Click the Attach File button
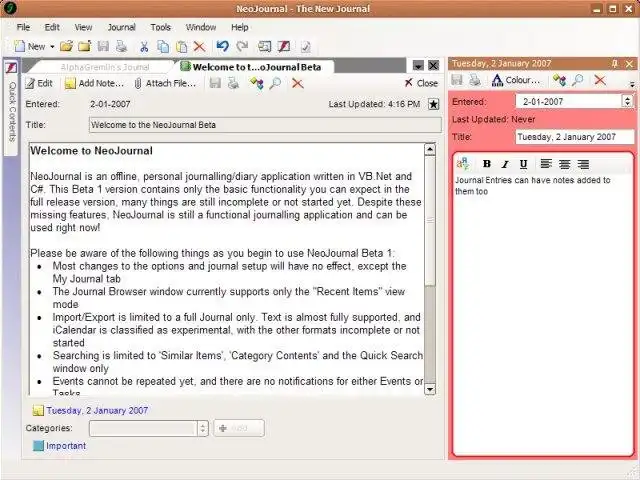The height and width of the screenshot is (480, 640). tap(165, 83)
